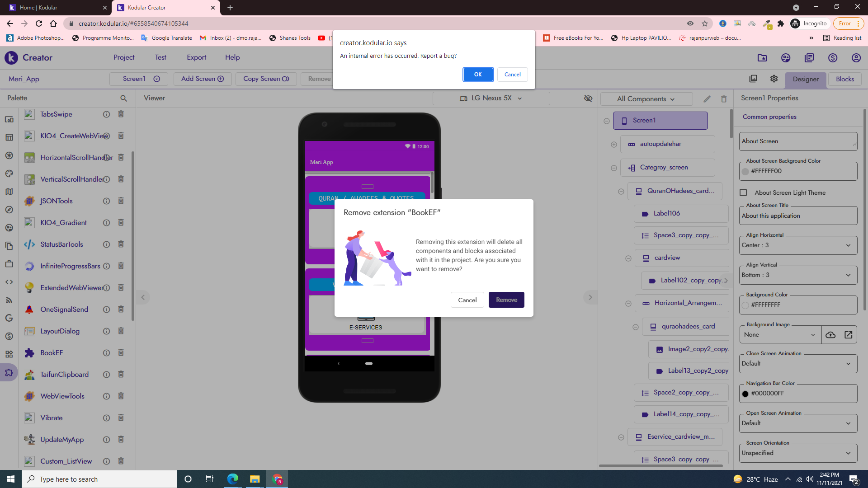Expand the autoupdatehar tree node
Image resolution: width=868 pixels, height=488 pixels.
coord(613,144)
